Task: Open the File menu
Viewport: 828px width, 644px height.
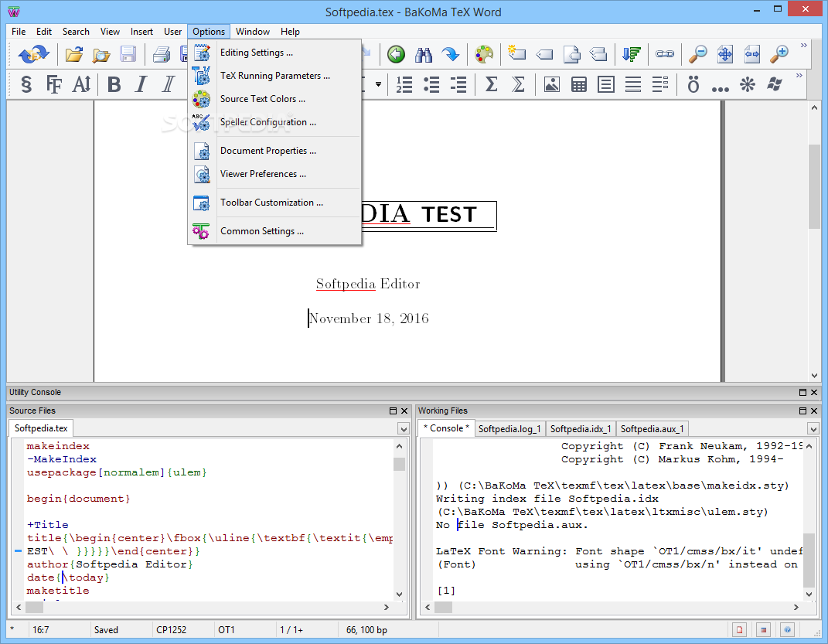Action: coord(19,32)
